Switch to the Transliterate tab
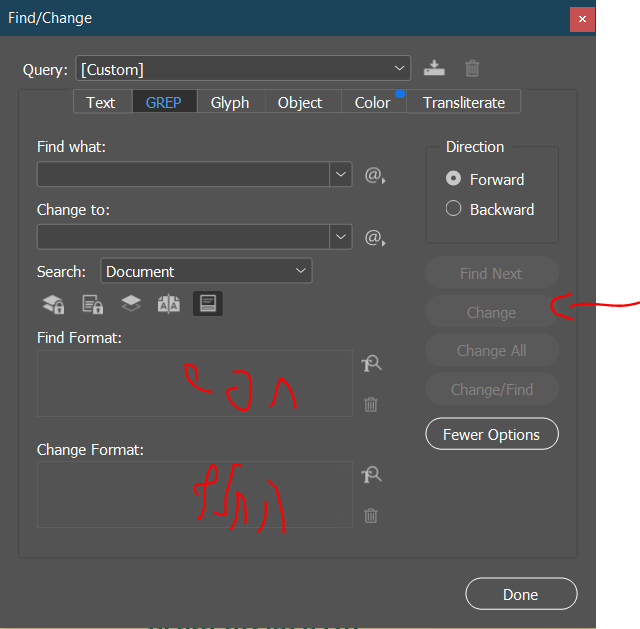 coord(464,102)
